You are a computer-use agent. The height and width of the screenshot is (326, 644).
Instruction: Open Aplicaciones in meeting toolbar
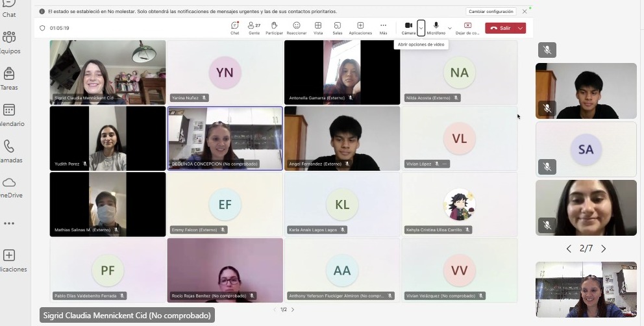coord(360,27)
